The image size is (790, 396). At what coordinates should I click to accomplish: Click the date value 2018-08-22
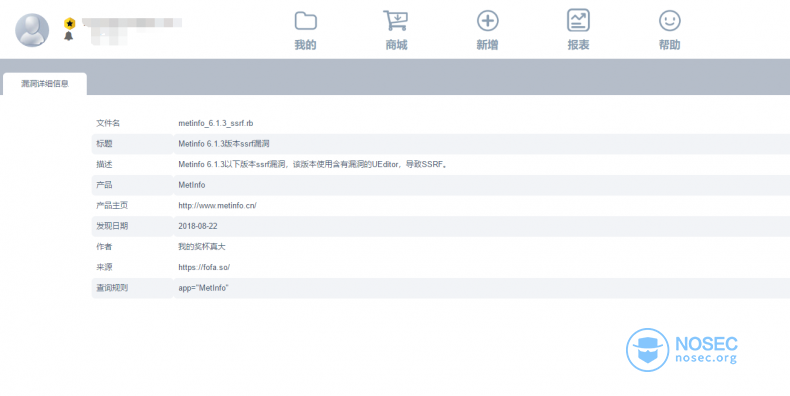coord(198,226)
